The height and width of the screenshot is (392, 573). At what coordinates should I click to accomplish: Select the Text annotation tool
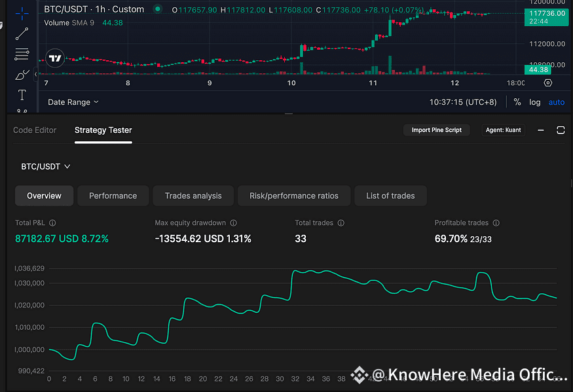22,95
